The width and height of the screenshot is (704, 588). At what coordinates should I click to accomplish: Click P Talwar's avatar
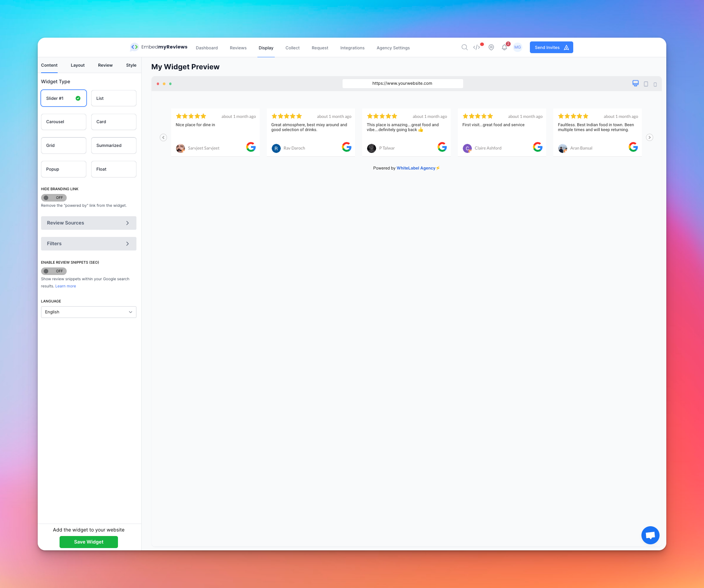(x=372, y=148)
